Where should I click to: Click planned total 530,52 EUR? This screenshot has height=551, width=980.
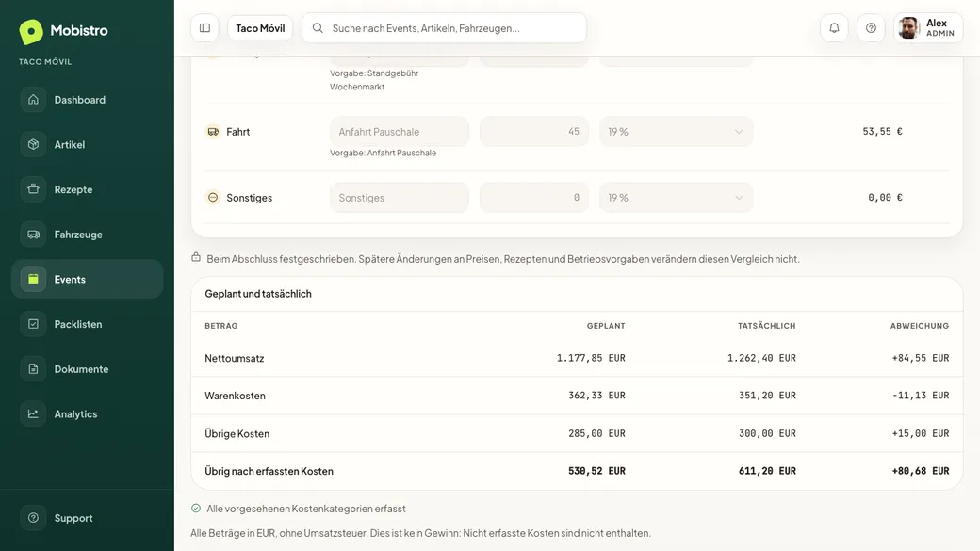[596, 471]
